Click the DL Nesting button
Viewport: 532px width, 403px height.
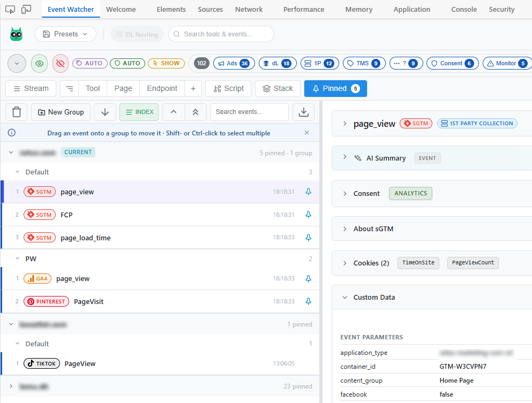(x=137, y=34)
